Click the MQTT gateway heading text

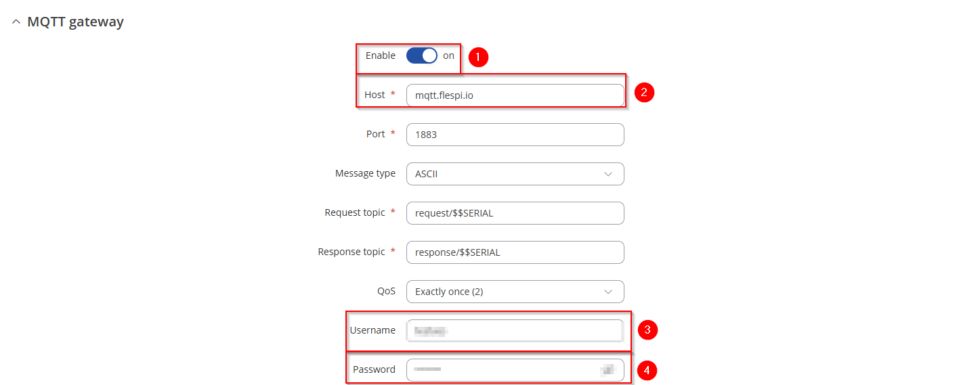(75, 22)
